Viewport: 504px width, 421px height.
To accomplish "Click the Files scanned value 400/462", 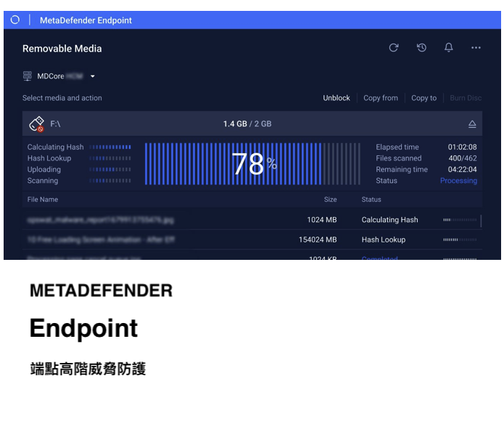I will 463,158.
